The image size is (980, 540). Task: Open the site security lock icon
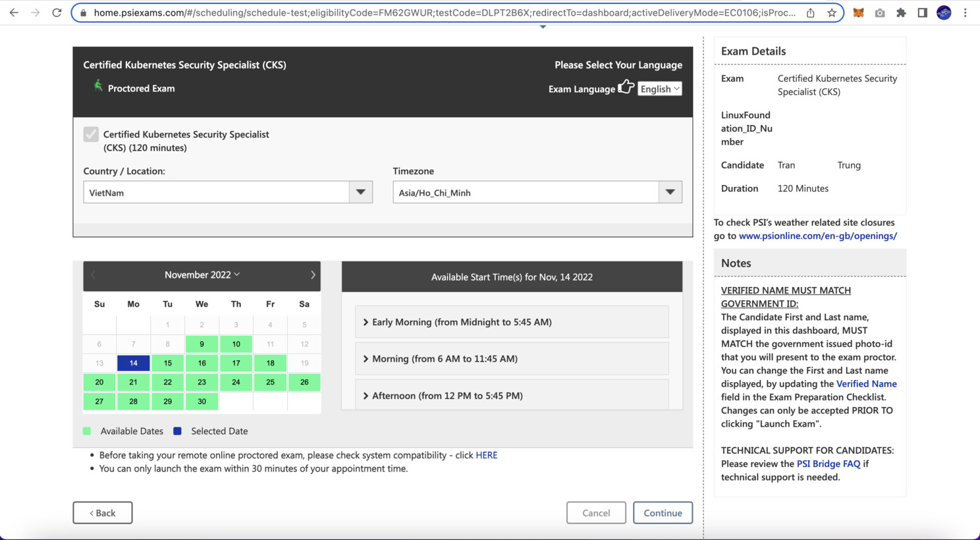(x=83, y=13)
